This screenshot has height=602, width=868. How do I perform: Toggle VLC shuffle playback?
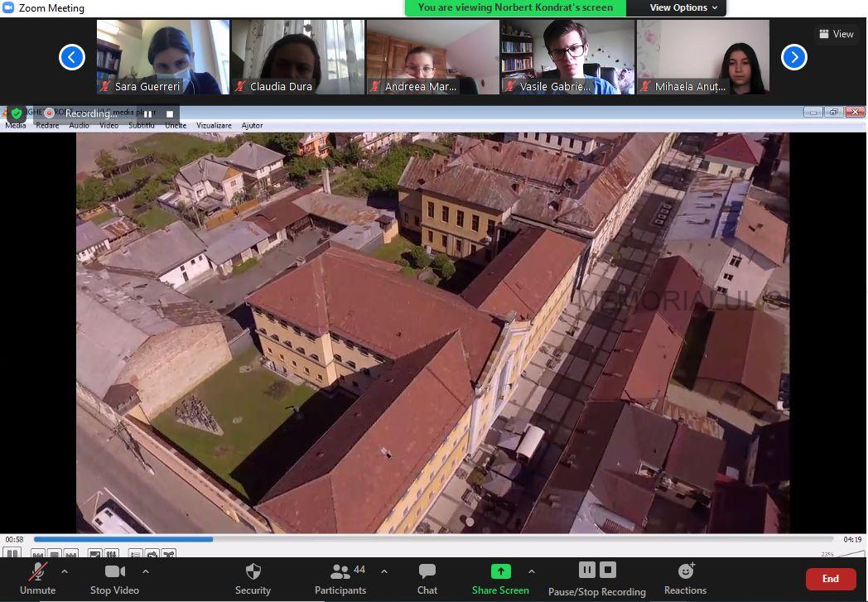coord(169,553)
